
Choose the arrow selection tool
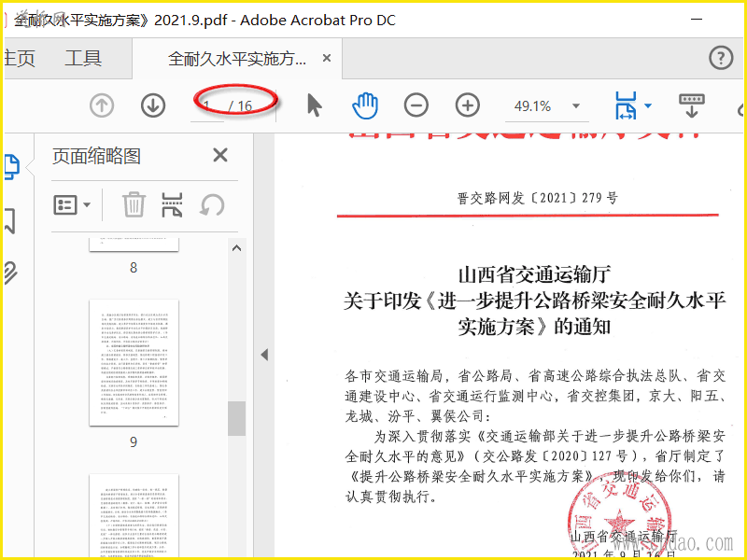(314, 105)
